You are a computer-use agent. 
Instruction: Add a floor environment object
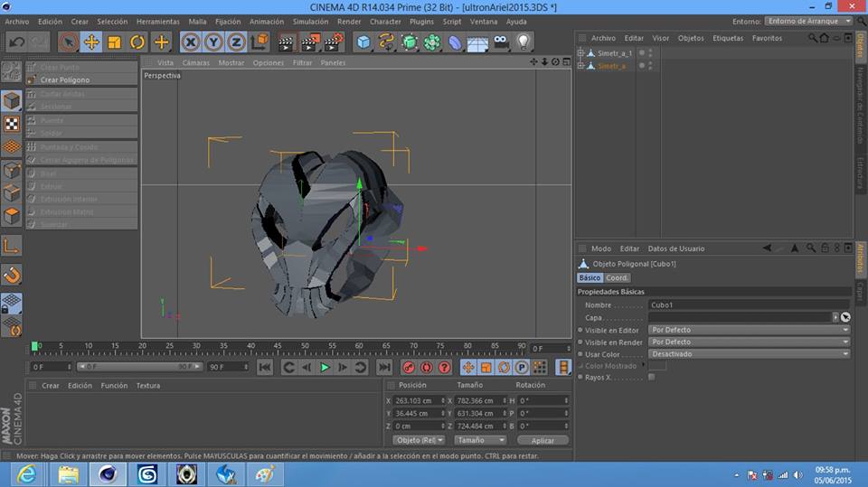[477, 42]
